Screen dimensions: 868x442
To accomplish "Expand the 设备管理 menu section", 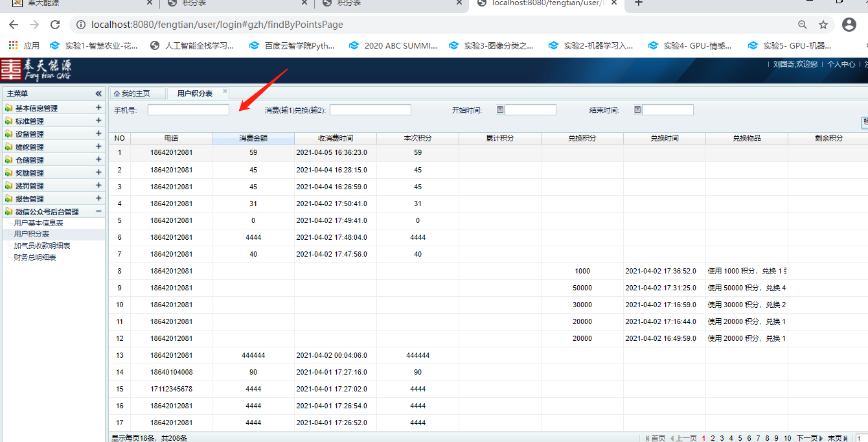I will [98, 134].
